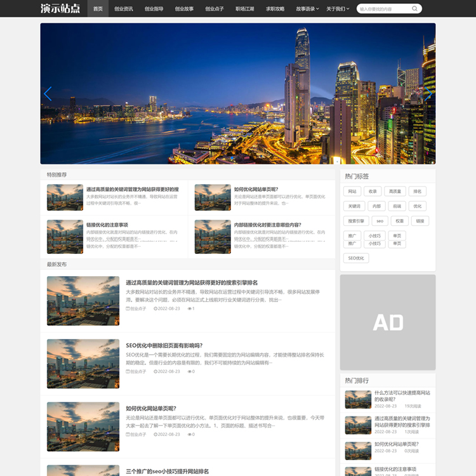
Task: Open featured article 链接优化的注意事项 in 特别推荐
Action: click(107, 225)
